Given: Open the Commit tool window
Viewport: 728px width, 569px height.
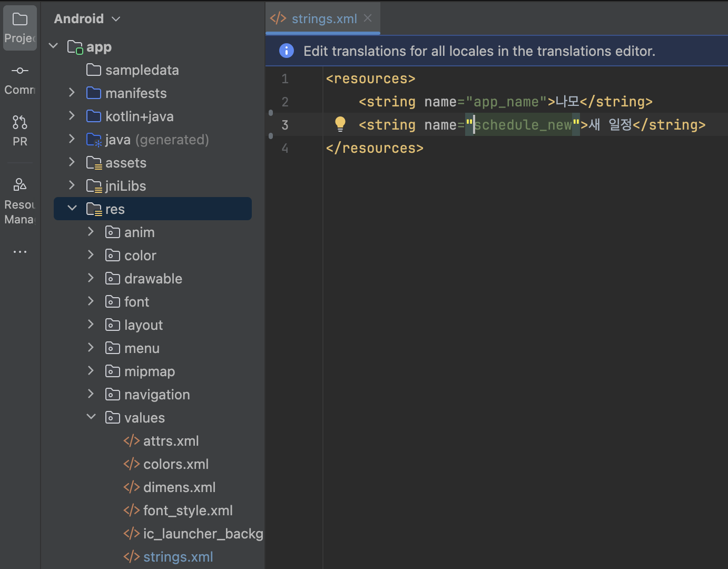Looking at the screenshot, I should pos(20,80).
